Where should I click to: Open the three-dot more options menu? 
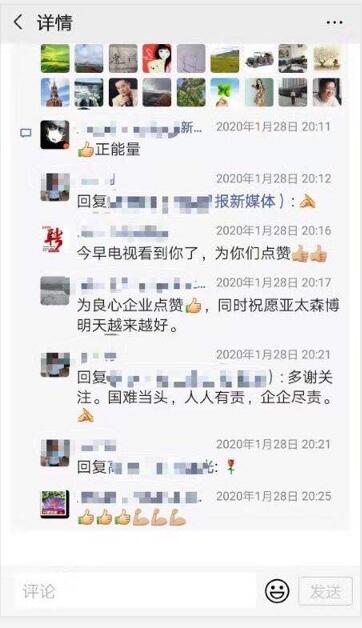(334, 22)
